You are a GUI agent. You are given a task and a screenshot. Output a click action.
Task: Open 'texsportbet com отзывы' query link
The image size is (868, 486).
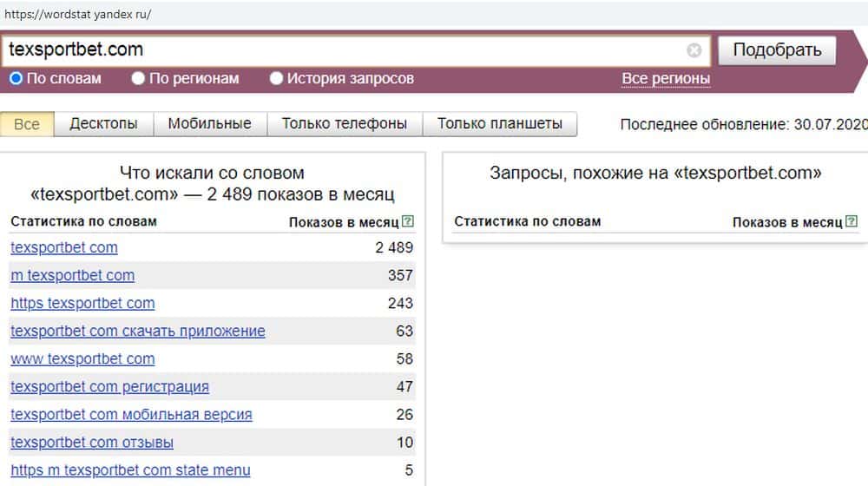(x=92, y=443)
